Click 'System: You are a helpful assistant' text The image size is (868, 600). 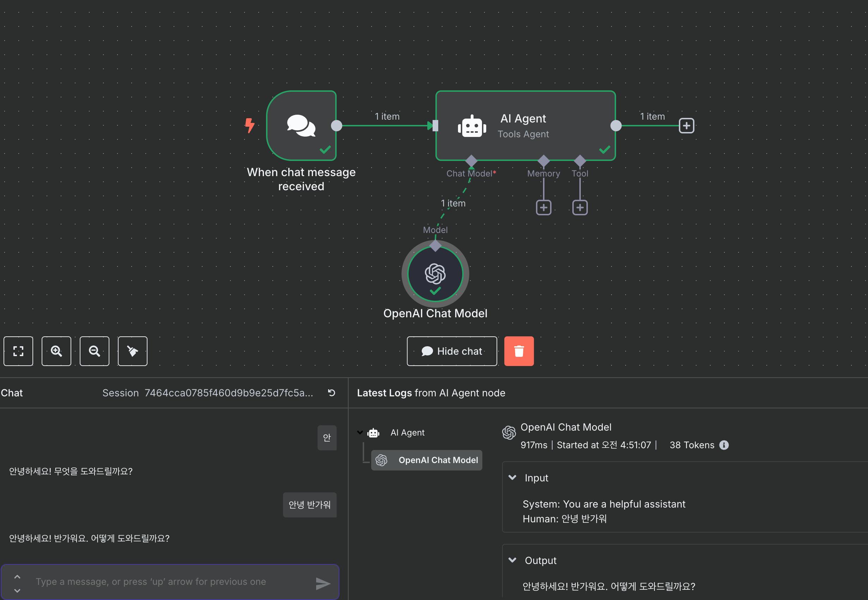tap(604, 504)
